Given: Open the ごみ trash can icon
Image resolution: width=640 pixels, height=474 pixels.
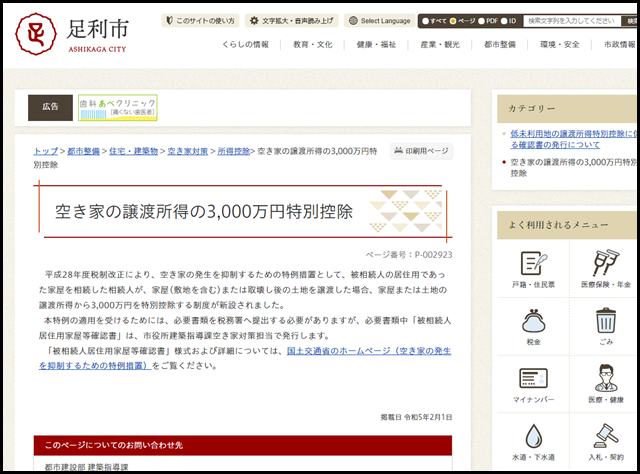Looking at the screenshot, I should click(606, 321).
